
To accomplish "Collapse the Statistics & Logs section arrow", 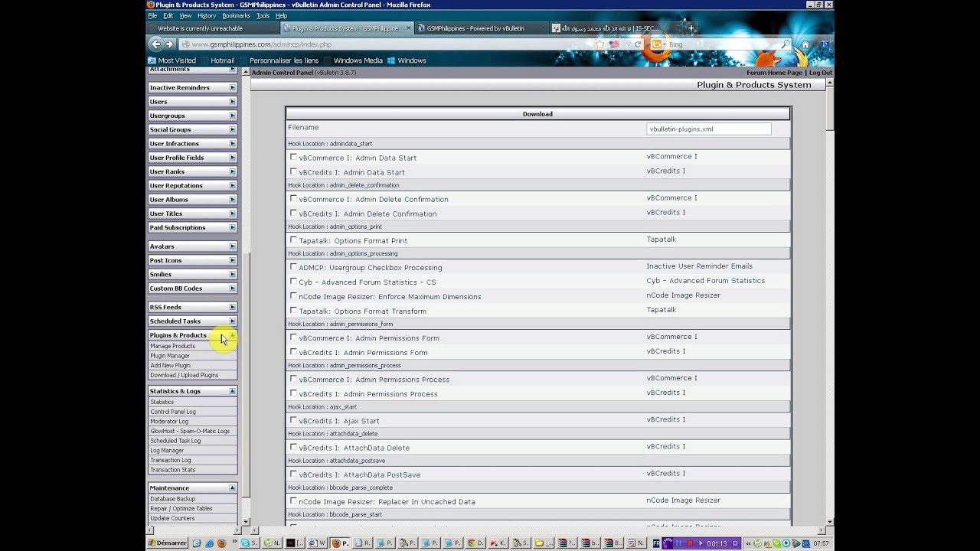I will (232, 391).
